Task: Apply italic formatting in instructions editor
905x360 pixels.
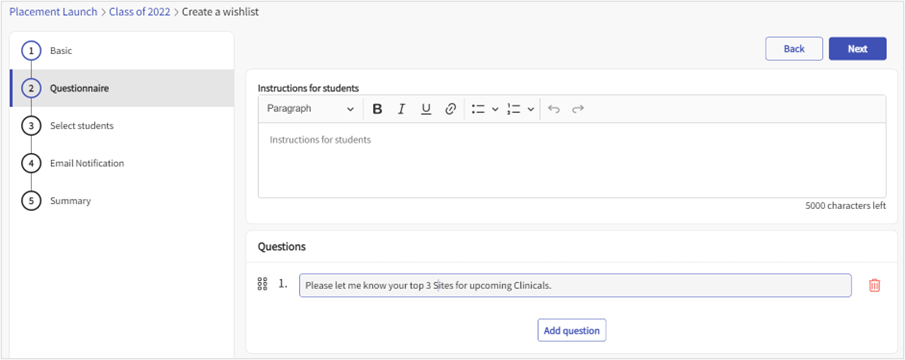Action: [x=402, y=108]
